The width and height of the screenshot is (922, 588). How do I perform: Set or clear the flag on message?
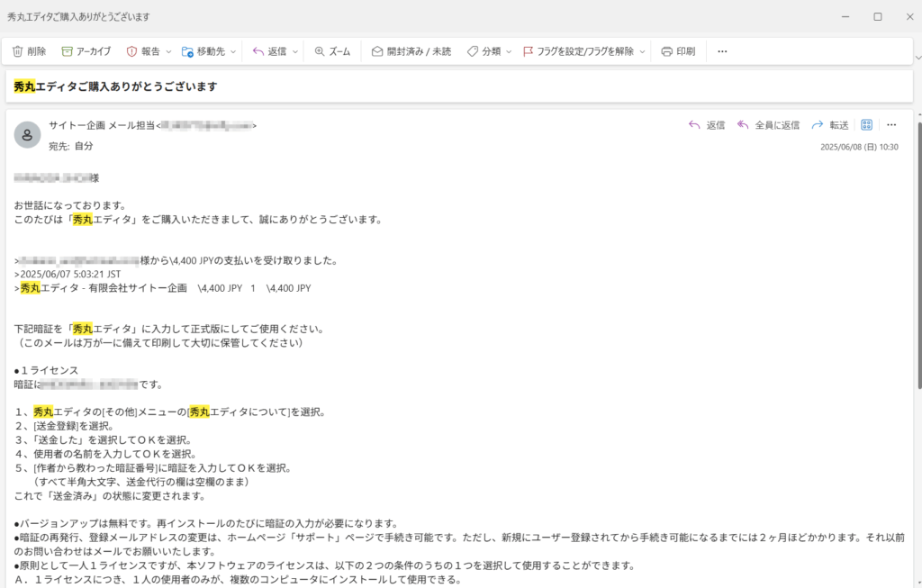tap(579, 51)
